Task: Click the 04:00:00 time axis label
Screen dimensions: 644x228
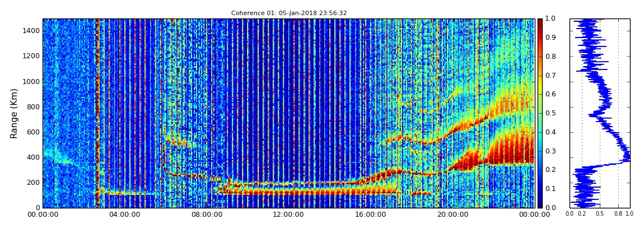Action: [x=124, y=214]
